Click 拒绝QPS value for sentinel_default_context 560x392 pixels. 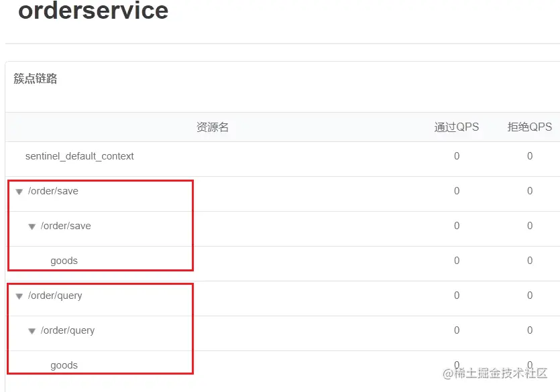pos(530,156)
